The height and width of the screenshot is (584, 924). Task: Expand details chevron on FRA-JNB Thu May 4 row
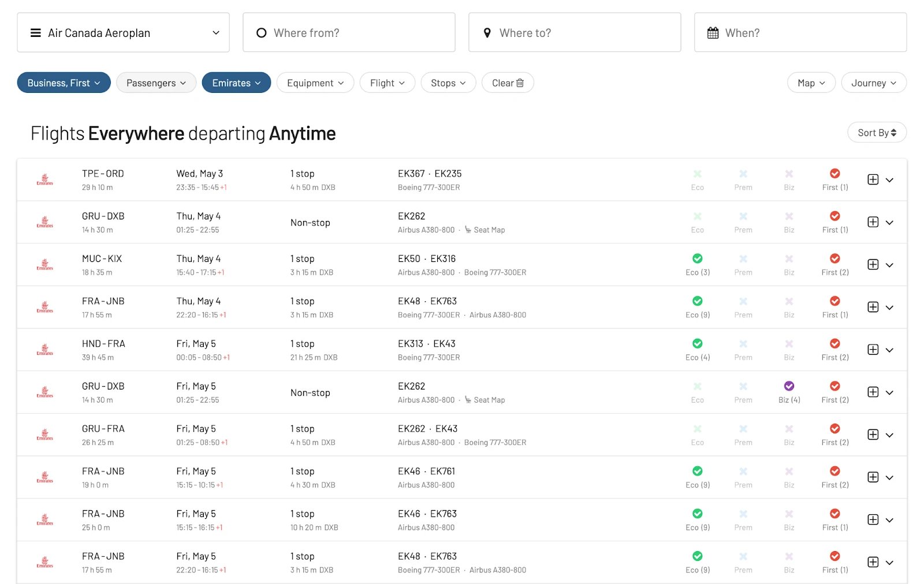pyautogui.click(x=889, y=308)
